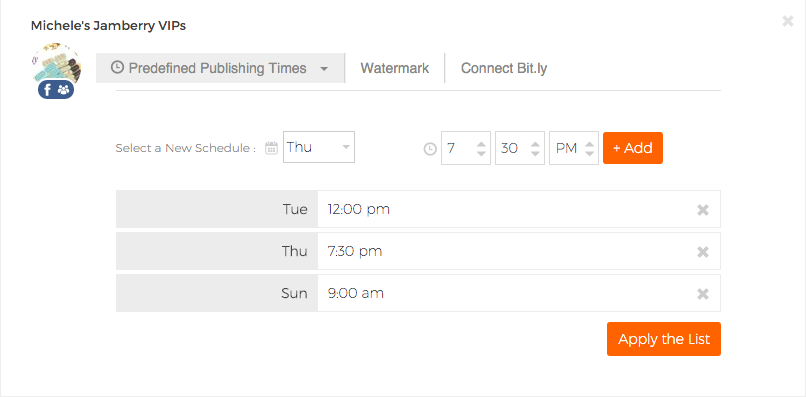Open the day of week dropdown
This screenshot has height=397, width=806.
pyautogui.click(x=319, y=147)
